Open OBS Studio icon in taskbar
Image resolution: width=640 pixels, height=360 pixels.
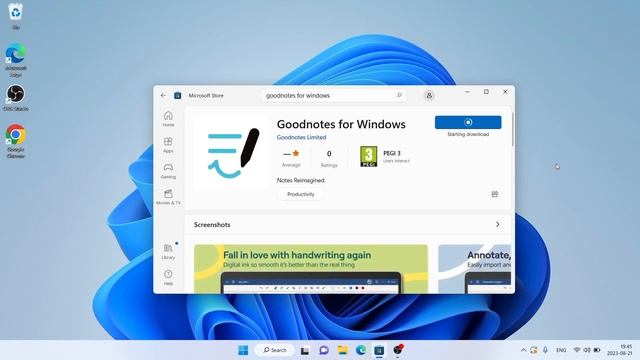(398, 350)
